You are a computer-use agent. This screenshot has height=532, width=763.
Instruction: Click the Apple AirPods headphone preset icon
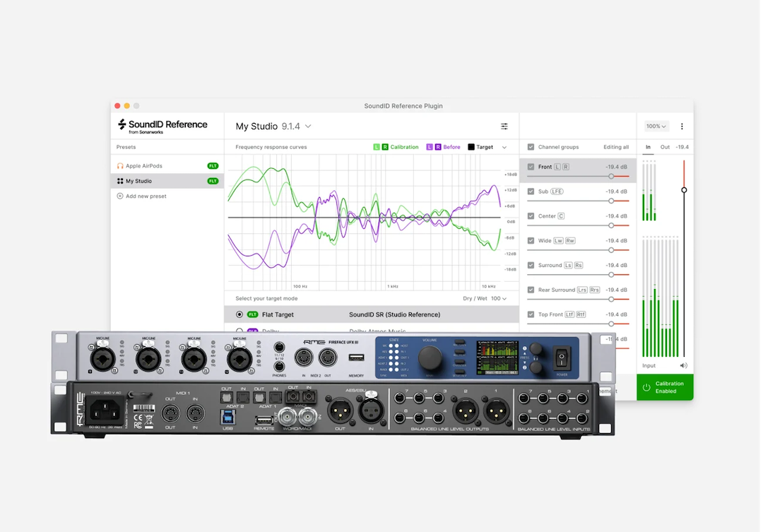click(x=120, y=166)
